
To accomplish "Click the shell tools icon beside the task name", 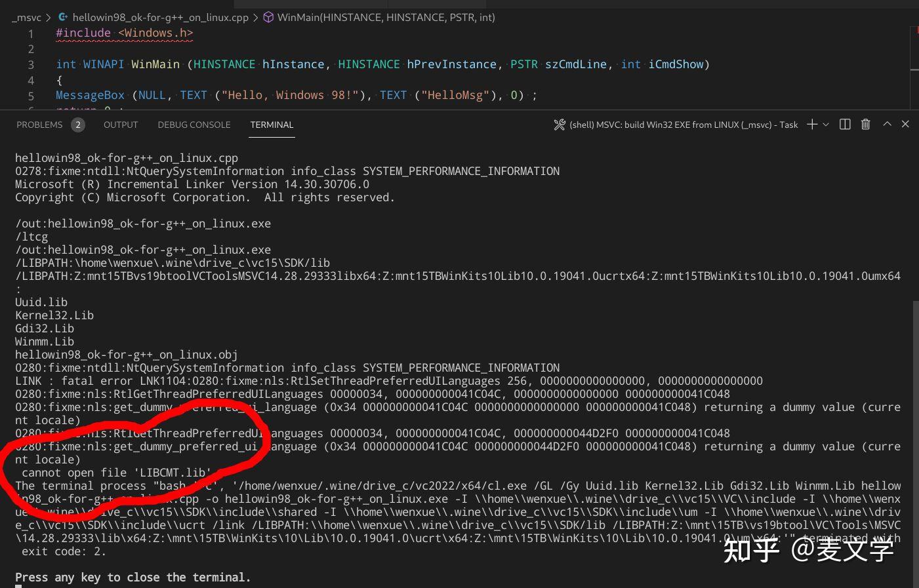I will (559, 124).
